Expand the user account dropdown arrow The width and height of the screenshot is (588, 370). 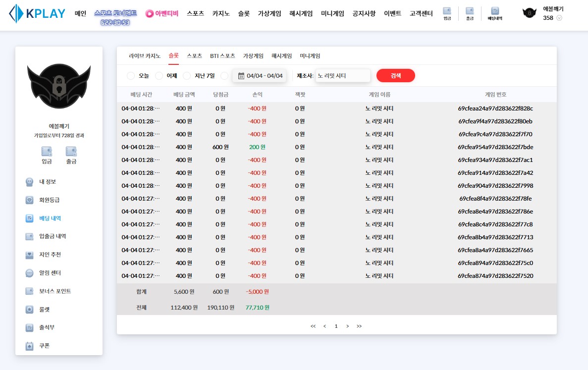(559, 18)
